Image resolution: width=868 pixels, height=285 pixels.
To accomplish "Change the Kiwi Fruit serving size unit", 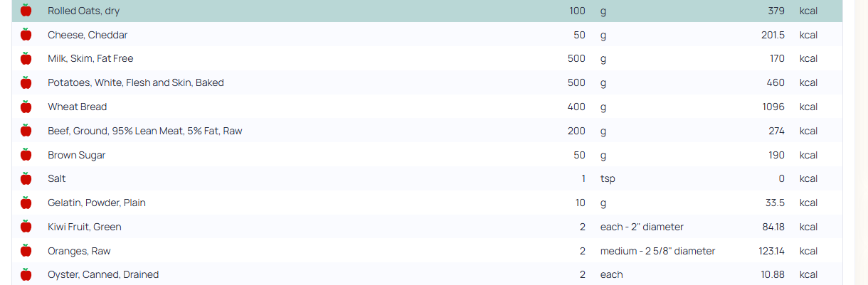I will tap(641, 227).
